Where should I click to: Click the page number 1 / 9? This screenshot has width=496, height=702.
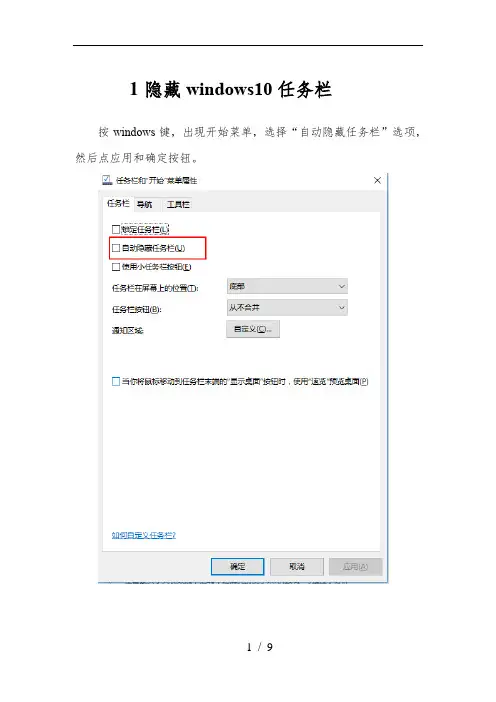(259, 647)
